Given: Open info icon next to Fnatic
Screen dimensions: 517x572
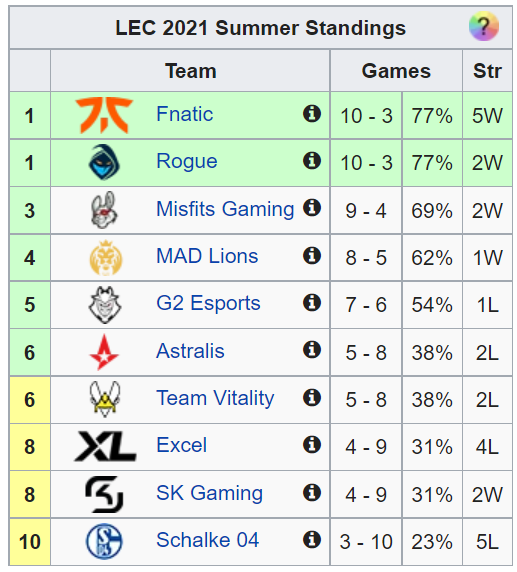Looking at the screenshot, I should tap(312, 113).
